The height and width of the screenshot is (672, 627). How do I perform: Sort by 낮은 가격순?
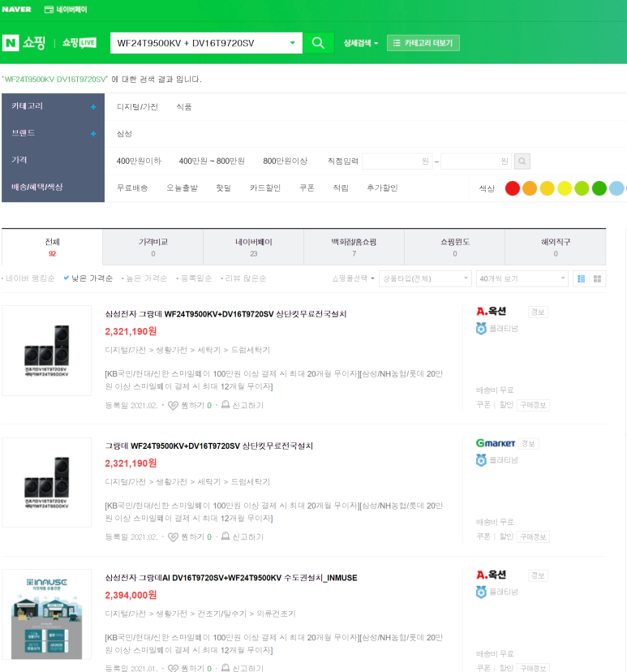coord(92,278)
